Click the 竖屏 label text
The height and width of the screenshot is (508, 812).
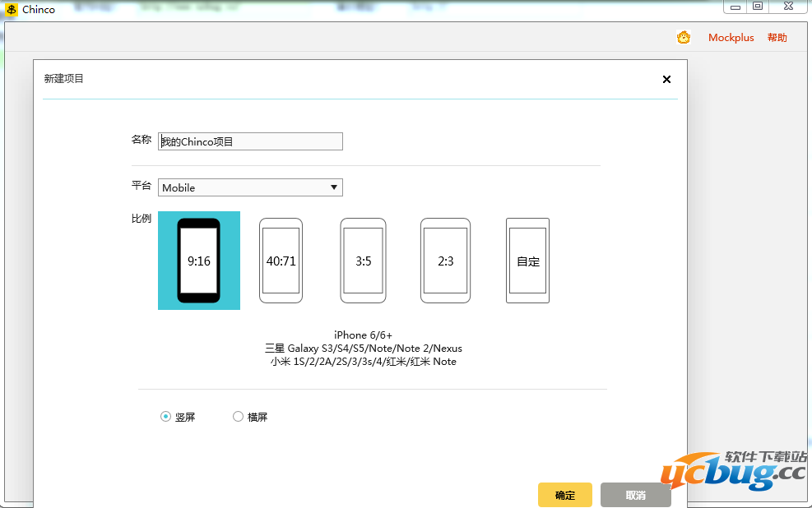point(185,417)
